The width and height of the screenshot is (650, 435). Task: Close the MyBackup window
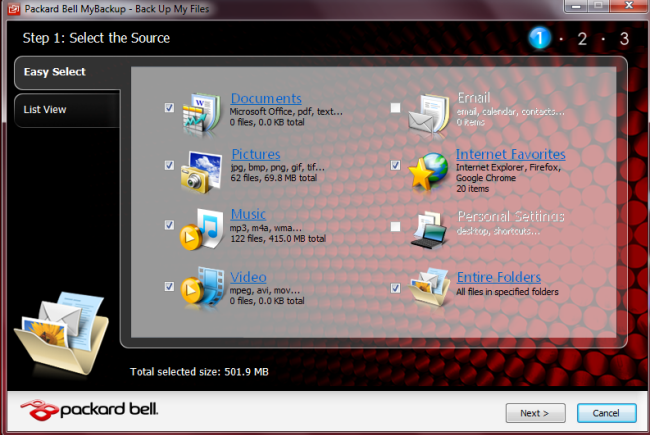pyautogui.click(x=628, y=5)
